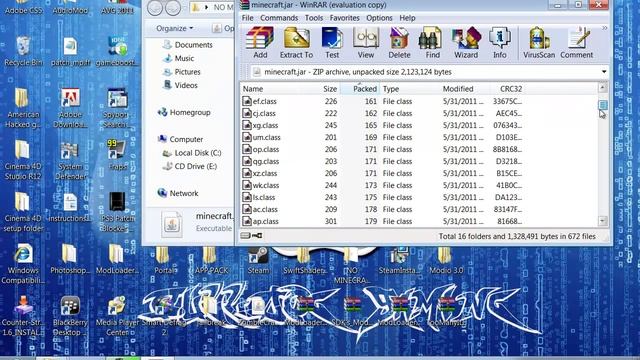This screenshot has height=360, width=640.
Task: Select Network in Explorer navigation pane
Action: [178, 193]
